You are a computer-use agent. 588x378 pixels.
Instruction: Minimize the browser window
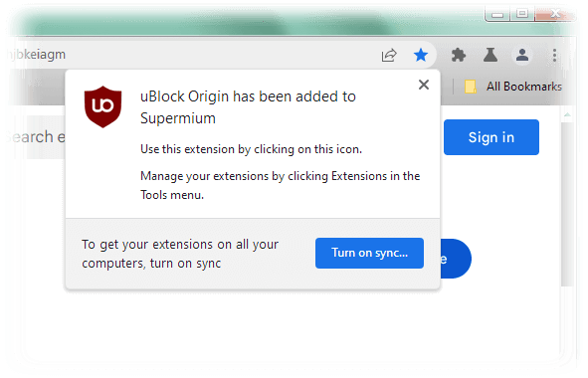pyautogui.click(x=497, y=15)
